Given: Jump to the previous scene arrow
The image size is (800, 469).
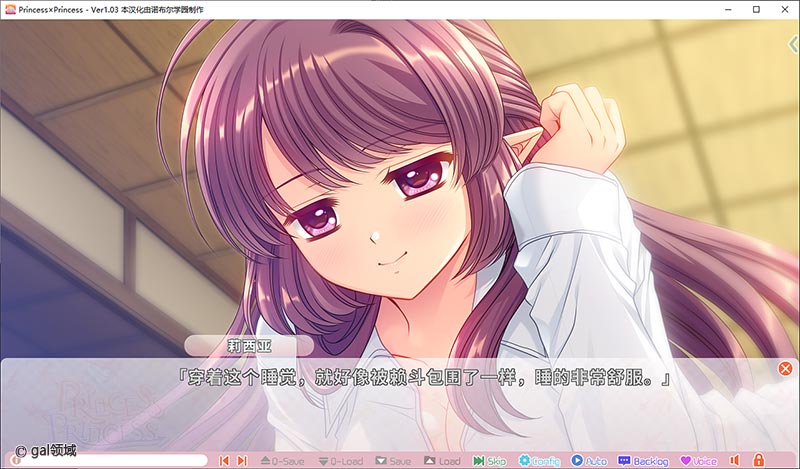Looking at the screenshot, I should pos(225,461).
